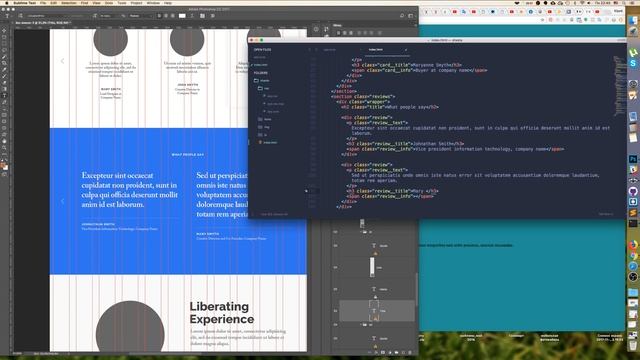
Task: Open the font size dropdown in the options bar
Action: pyautogui.click(x=109, y=16)
